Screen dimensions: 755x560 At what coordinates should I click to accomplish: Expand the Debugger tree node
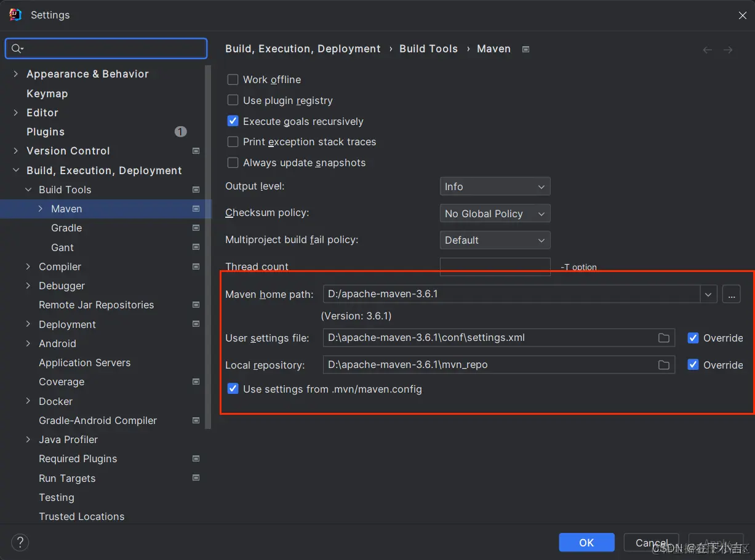28,286
